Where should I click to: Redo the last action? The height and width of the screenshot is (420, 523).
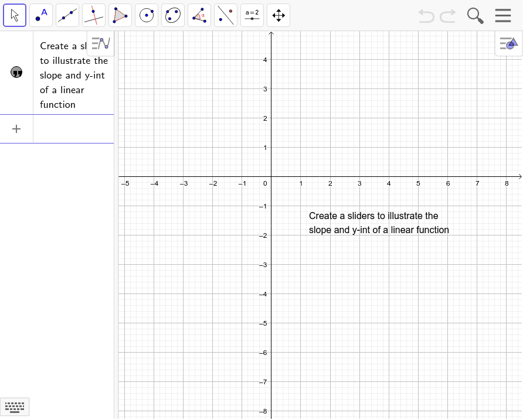tap(447, 16)
